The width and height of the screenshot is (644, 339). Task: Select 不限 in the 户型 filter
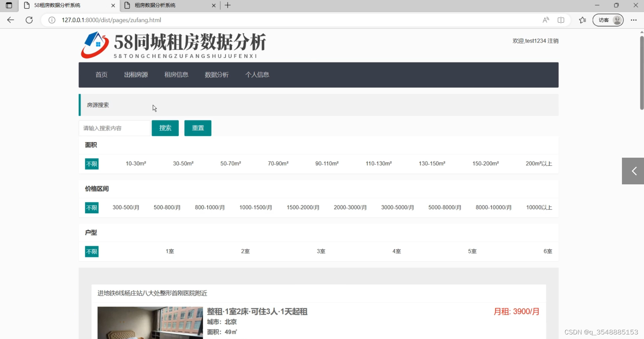pos(92,251)
